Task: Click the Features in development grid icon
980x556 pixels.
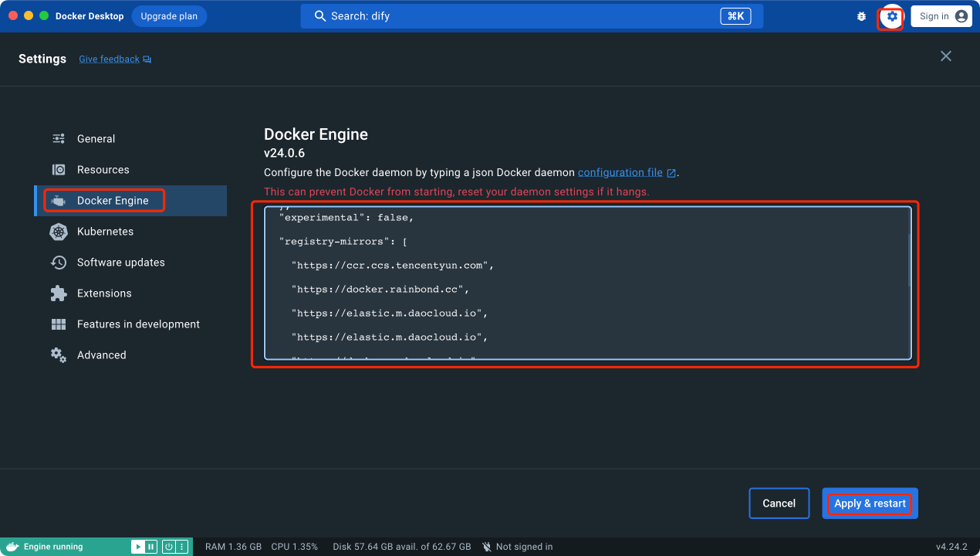Action: point(59,324)
